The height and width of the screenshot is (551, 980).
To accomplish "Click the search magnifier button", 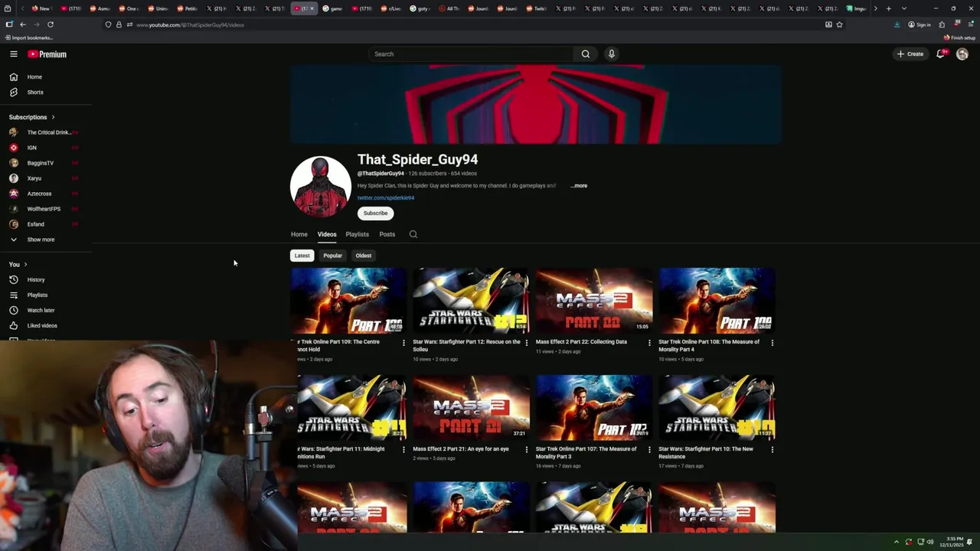I will click(586, 54).
